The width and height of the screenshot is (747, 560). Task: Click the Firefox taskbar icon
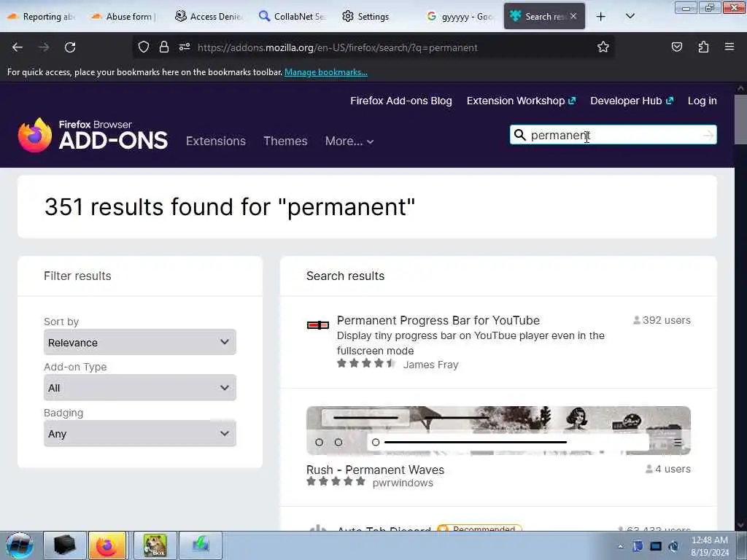click(x=107, y=545)
